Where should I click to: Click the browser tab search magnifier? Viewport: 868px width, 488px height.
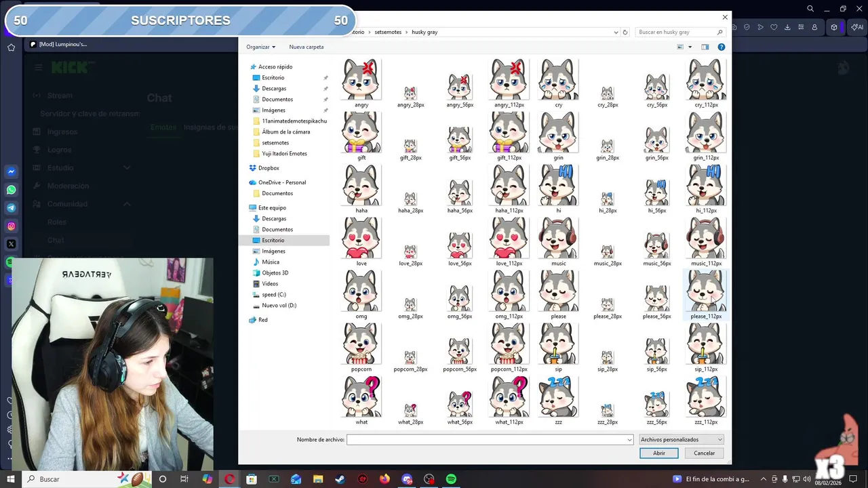click(x=810, y=9)
